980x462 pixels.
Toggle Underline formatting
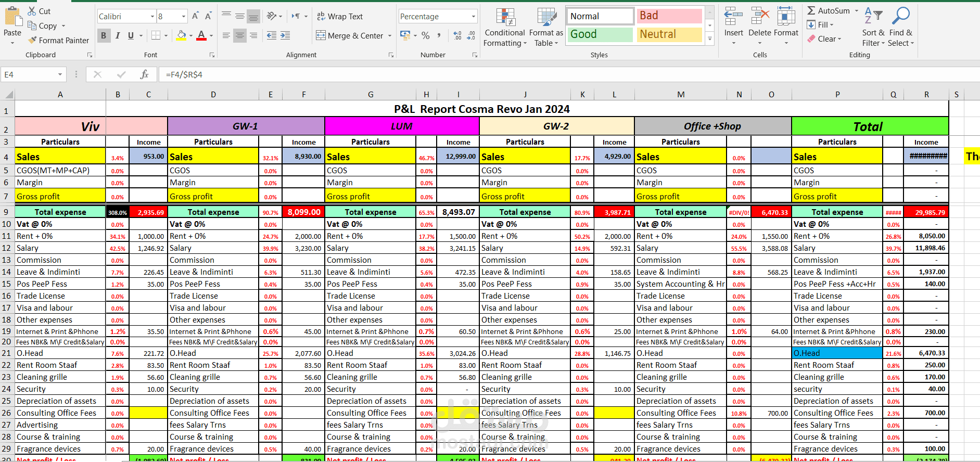point(131,35)
